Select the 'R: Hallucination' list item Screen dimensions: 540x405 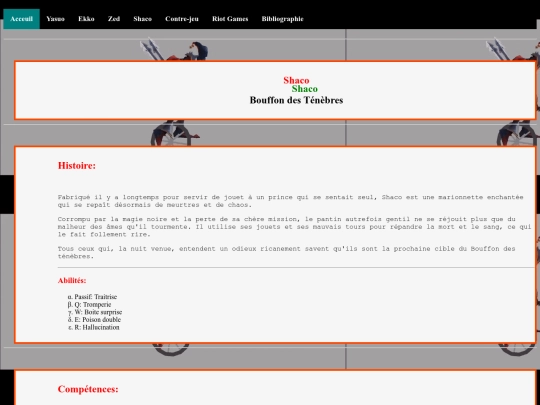click(x=97, y=327)
